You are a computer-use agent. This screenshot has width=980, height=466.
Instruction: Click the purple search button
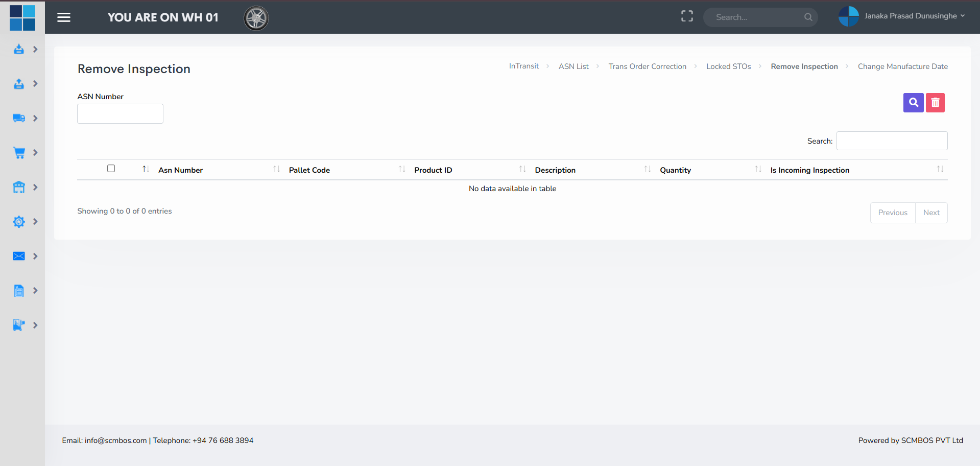point(913,103)
